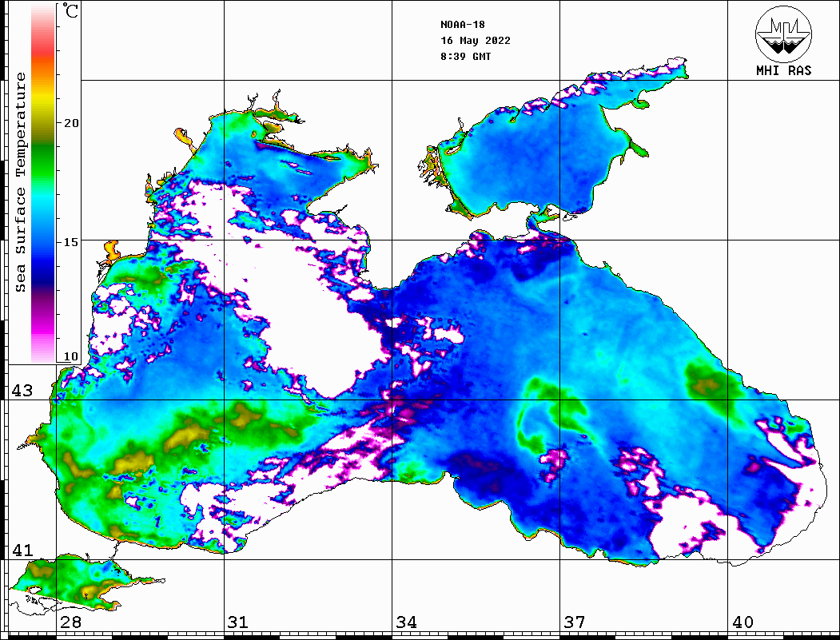Viewport: 840px width, 640px height.
Task: Click longitude label '37'
Action: (x=574, y=622)
